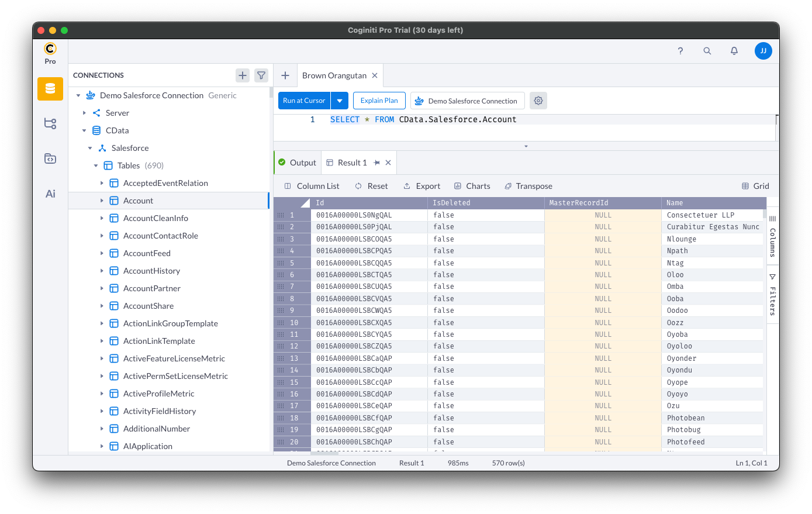Switch to the Output tab
The width and height of the screenshot is (812, 514).
click(x=298, y=163)
